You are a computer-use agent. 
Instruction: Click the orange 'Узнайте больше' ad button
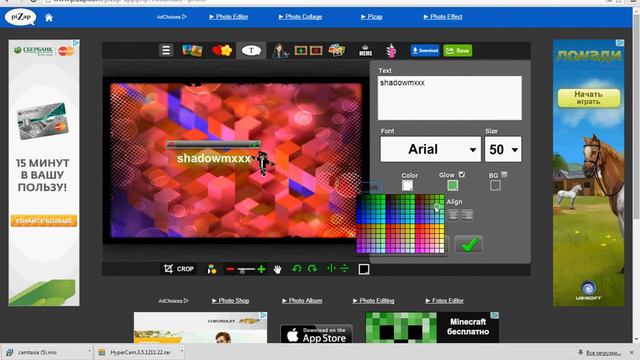44,220
